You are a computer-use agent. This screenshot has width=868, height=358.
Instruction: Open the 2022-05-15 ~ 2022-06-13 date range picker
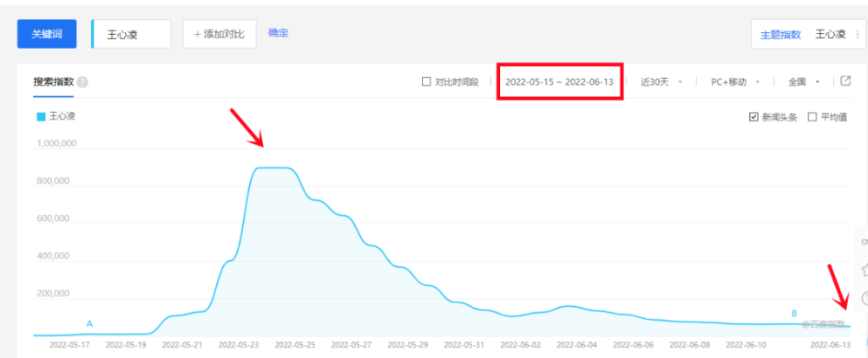click(559, 81)
